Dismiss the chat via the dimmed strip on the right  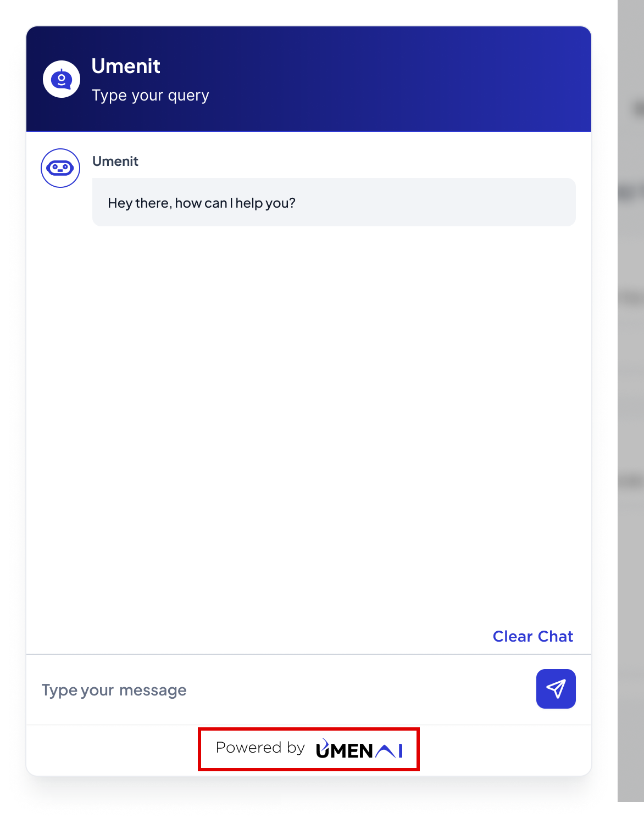click(x=631, y=401)
